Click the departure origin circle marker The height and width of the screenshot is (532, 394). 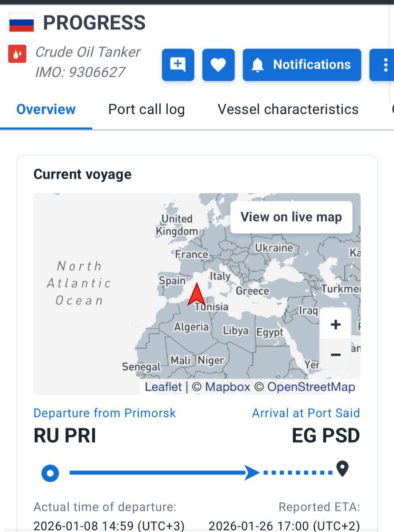50,473
